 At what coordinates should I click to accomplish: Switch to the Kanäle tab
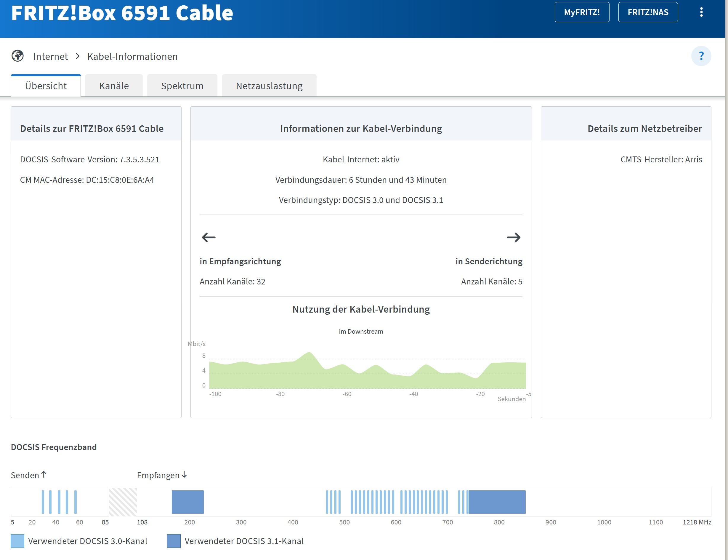click(x=114, y=86)
